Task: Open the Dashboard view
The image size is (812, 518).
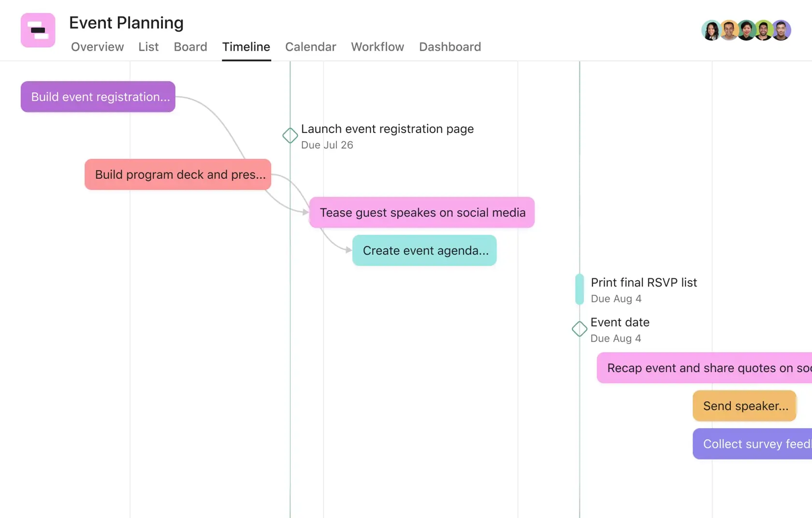Action: [449, 47]
